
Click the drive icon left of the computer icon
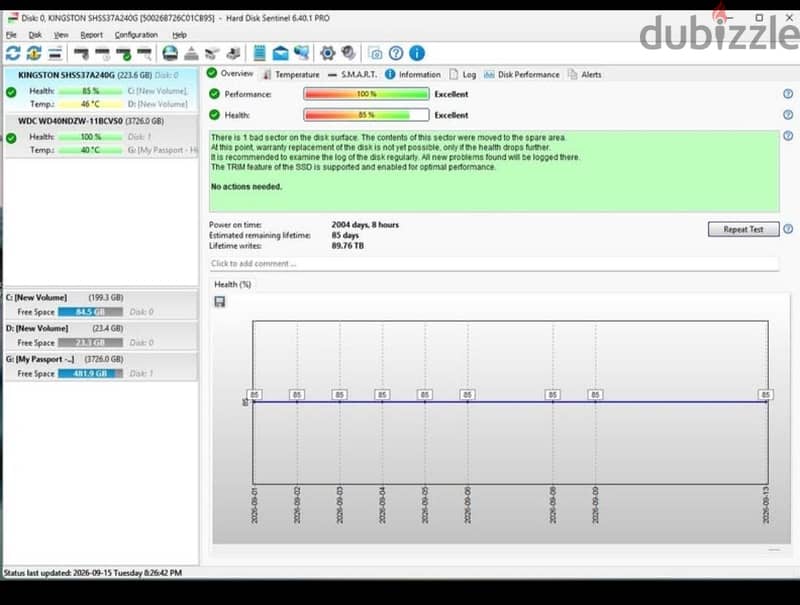(212, 53)
